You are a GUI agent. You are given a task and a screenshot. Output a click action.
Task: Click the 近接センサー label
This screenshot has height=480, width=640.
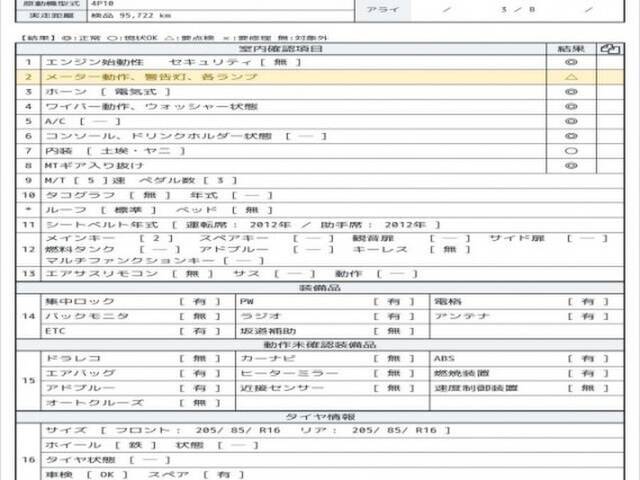click(x=282, y=388)
